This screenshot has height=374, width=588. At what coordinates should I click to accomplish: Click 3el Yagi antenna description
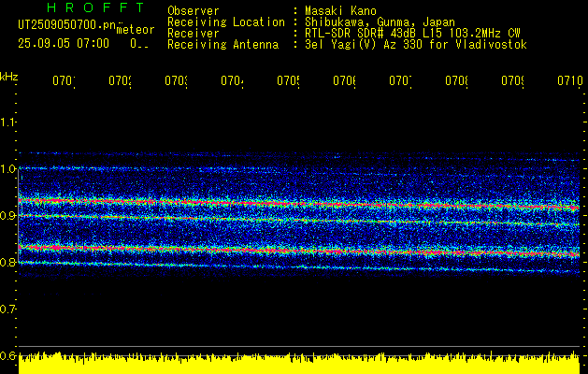416,45
